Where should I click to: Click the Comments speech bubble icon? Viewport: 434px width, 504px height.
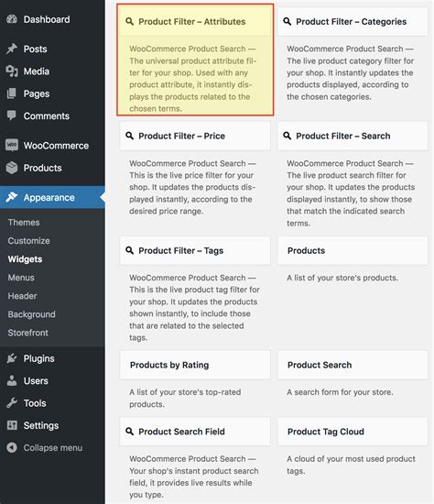click(12, 115)
